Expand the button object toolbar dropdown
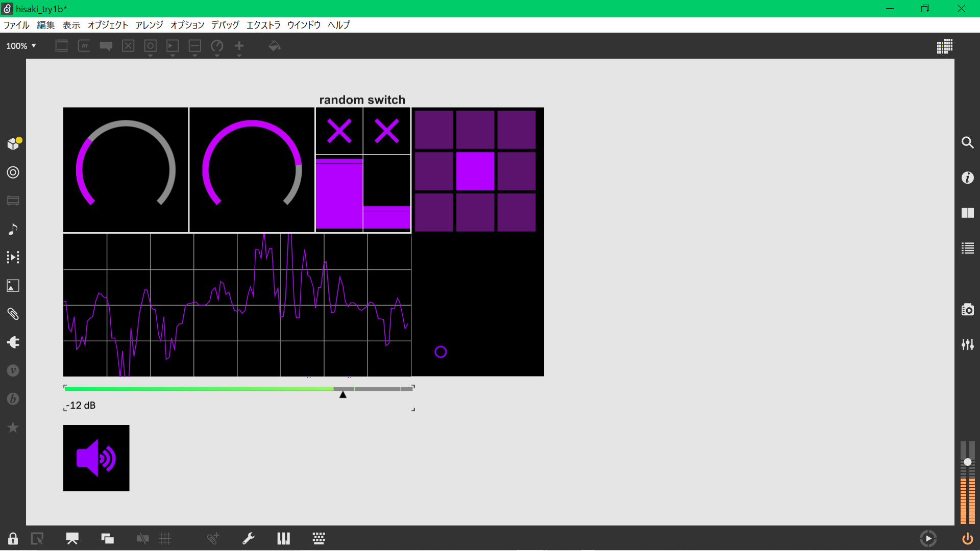 [x=150, y=55]
